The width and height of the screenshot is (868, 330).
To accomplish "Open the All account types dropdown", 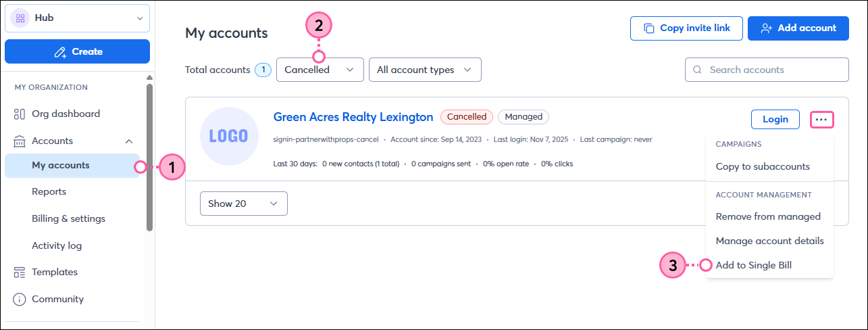I will [x=425, y=70].
